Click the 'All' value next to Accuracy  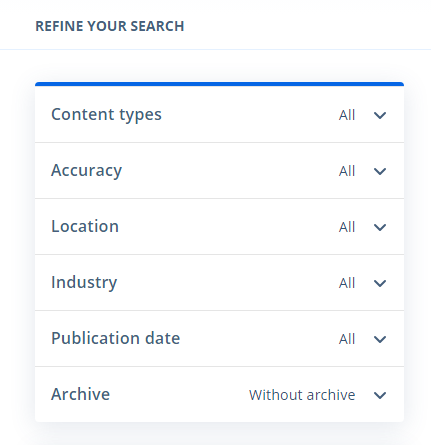click(x=347, y=171)
